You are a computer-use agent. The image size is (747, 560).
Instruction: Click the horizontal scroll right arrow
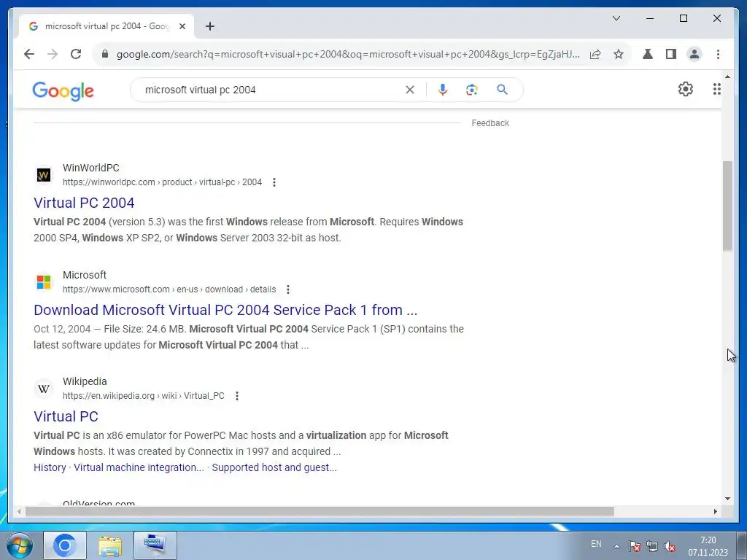[715, 511]
